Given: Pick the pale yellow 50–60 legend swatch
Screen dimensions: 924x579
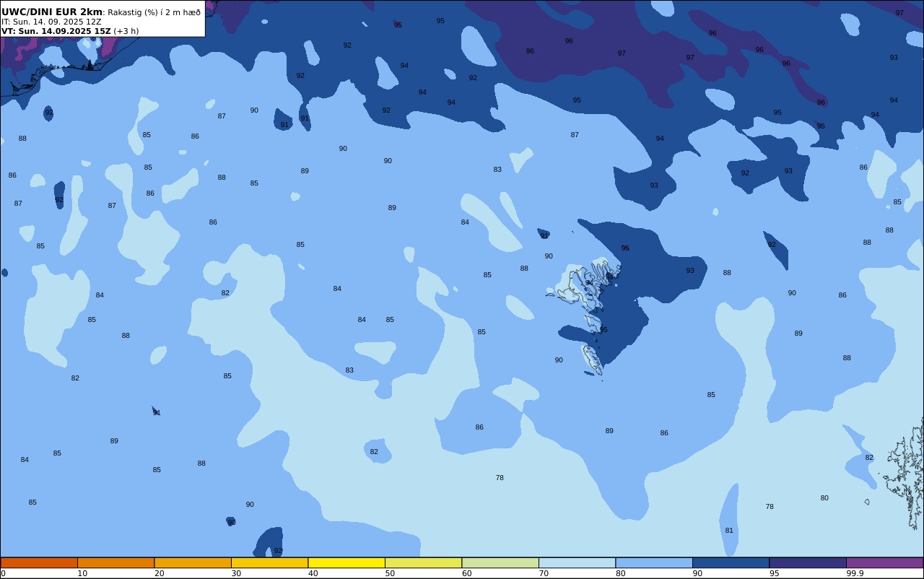Looking at the screenshot, I should tap(423, 562).
